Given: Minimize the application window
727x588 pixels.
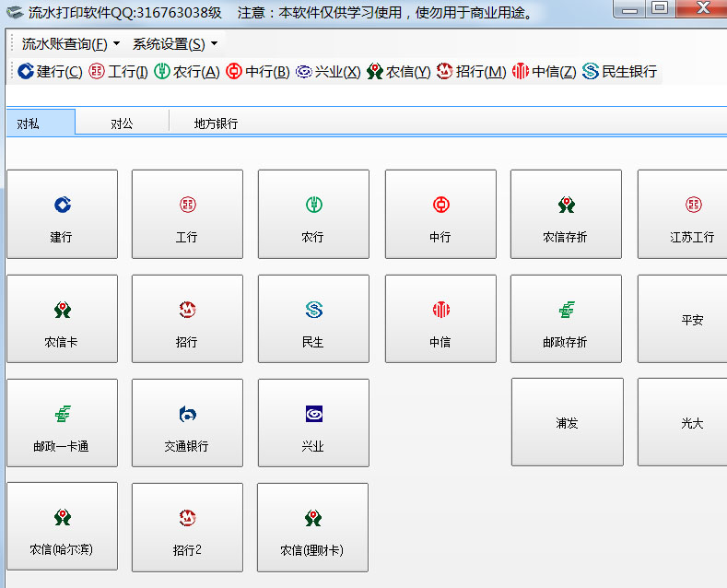Looking at the screenshot, I should pyautogui.click(x=629, y=8).
